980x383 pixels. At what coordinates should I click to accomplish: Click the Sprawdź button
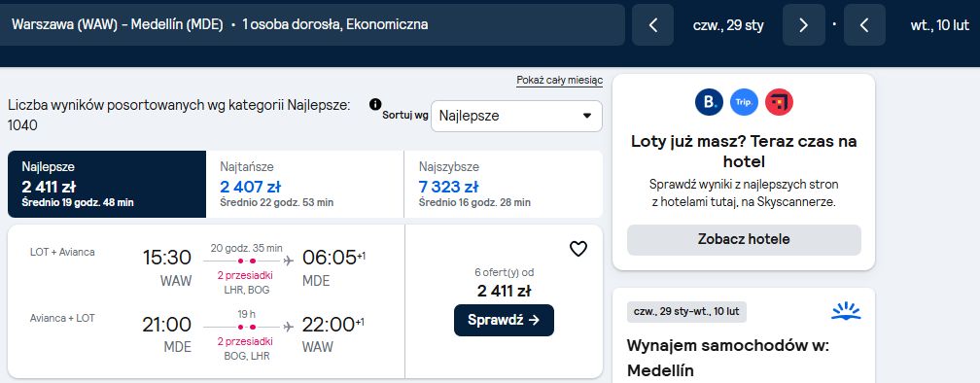point(504,320)
